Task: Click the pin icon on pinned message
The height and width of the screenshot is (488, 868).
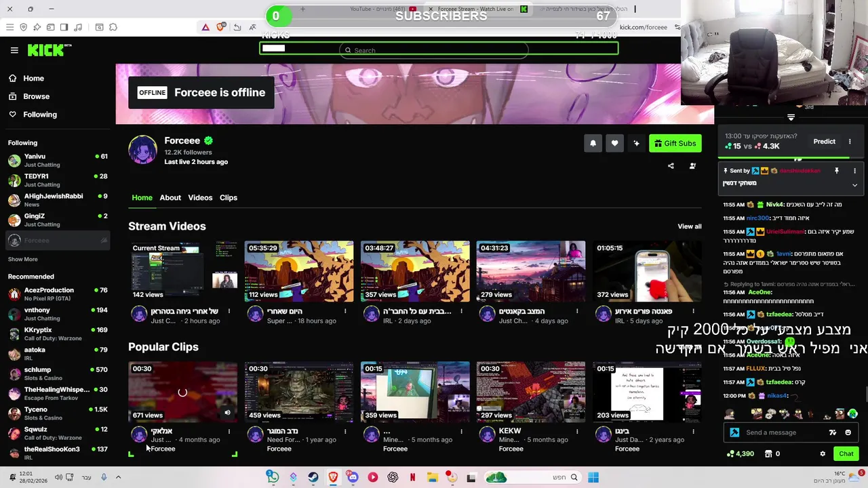Action: (x=837, y=171)
